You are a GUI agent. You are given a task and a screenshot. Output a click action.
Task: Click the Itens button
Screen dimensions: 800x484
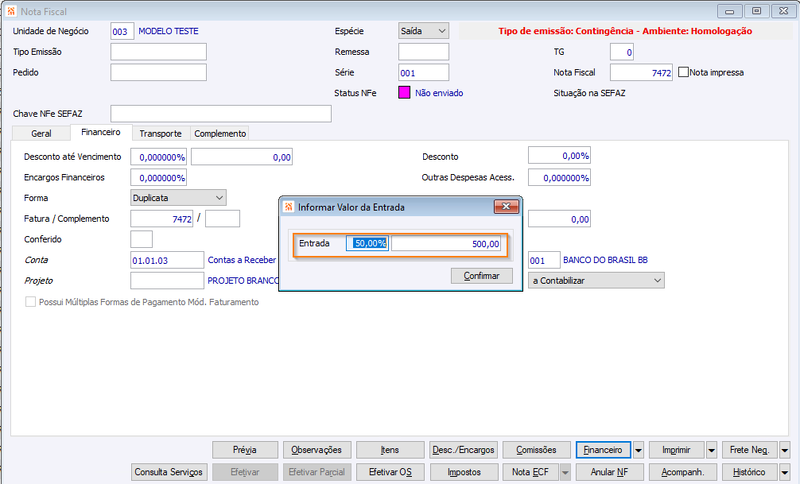point(390,450)
